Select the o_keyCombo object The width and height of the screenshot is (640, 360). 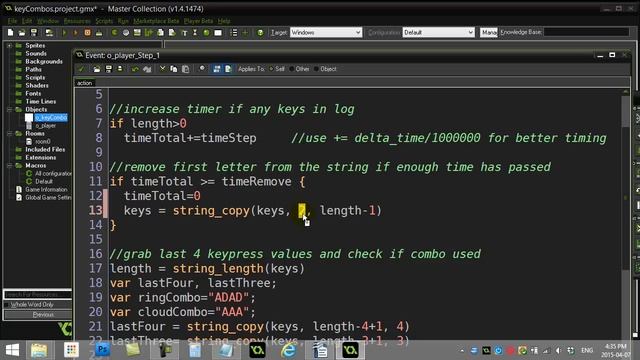point(51,118)
